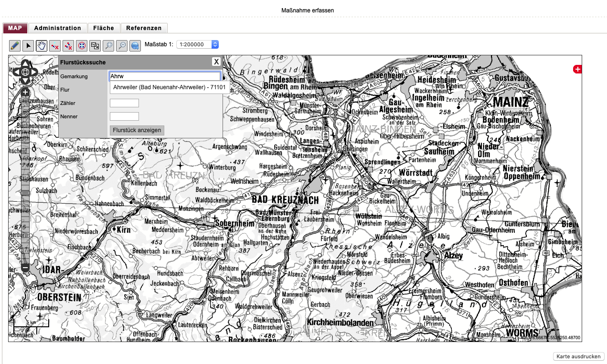Click the overlapping map sheets toolbar icon

pyautogui.click(x=95, y=45)
